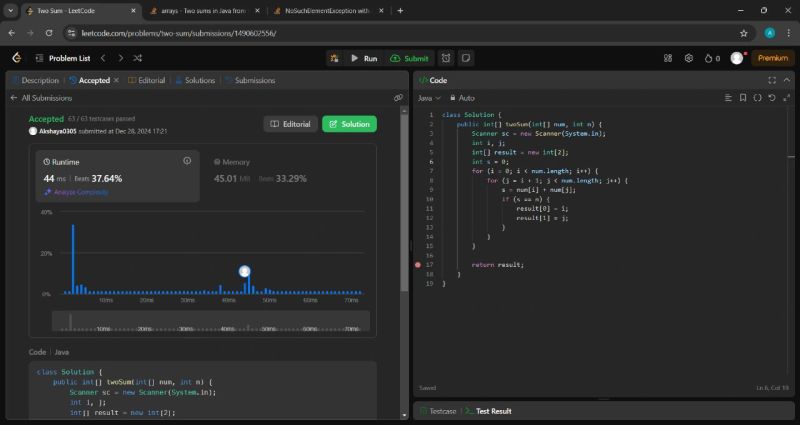Click the bookmark icon in editor
800x425 pixels.
pos(743,97)
